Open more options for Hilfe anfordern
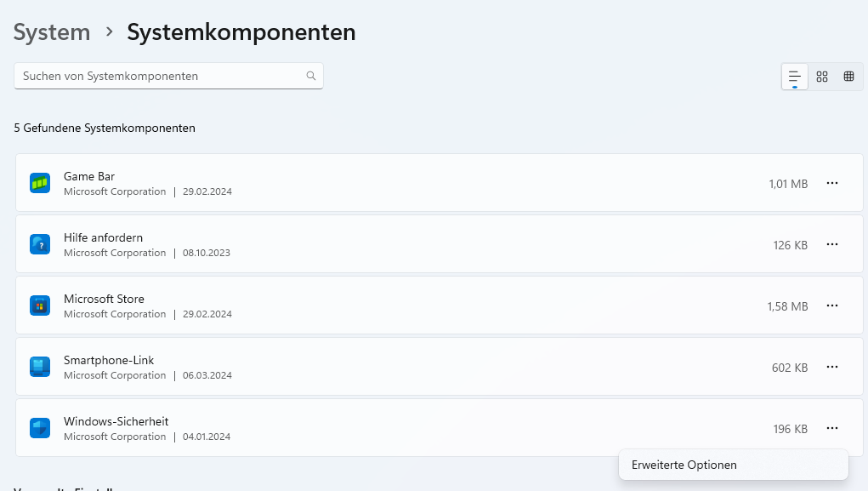868x491 pixels. pyautogui.click(x=832, y=244)
